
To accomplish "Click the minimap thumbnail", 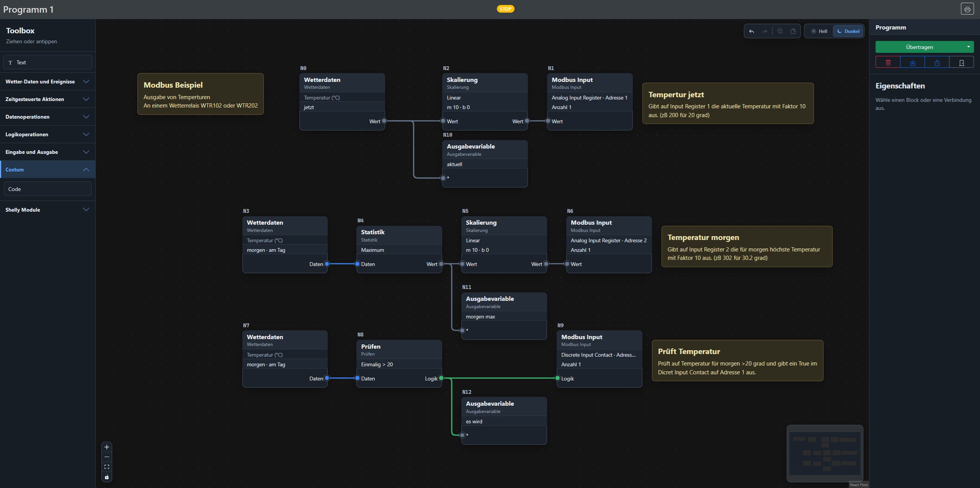I will click(x=825, y=454).
